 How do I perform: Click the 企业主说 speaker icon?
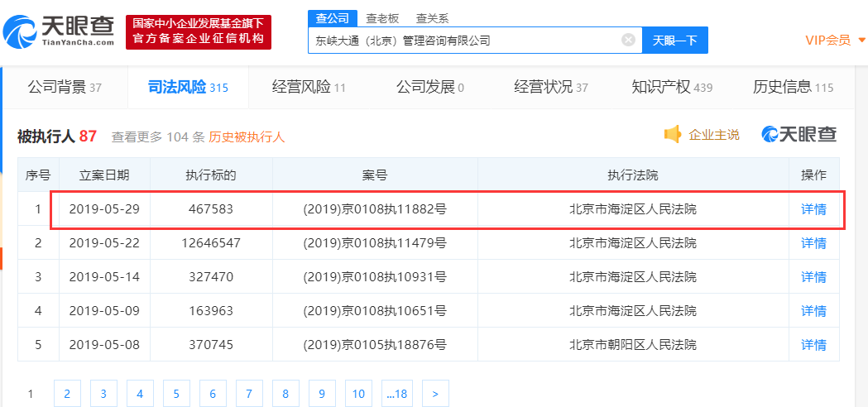672,135
